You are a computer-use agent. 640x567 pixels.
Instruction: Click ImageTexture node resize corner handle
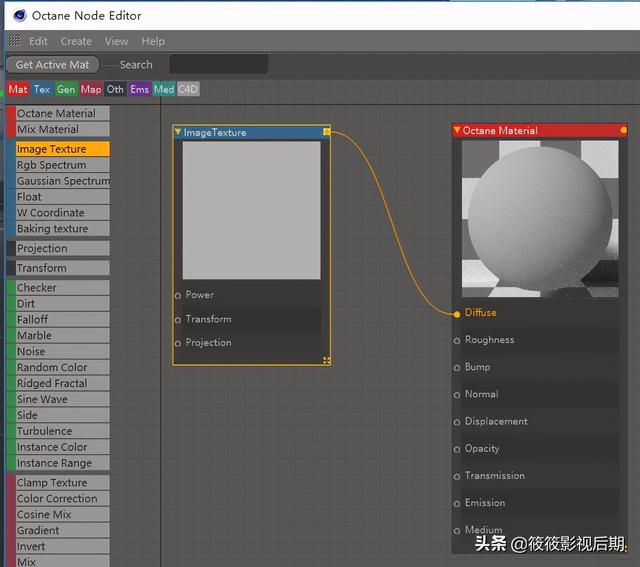point(327,360)
